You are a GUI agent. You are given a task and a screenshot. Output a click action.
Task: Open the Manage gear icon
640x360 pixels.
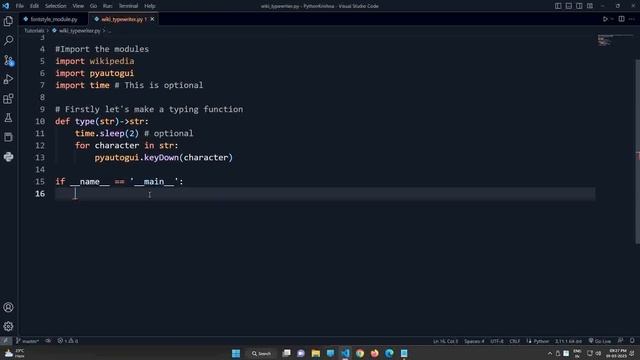pos(8,327)
